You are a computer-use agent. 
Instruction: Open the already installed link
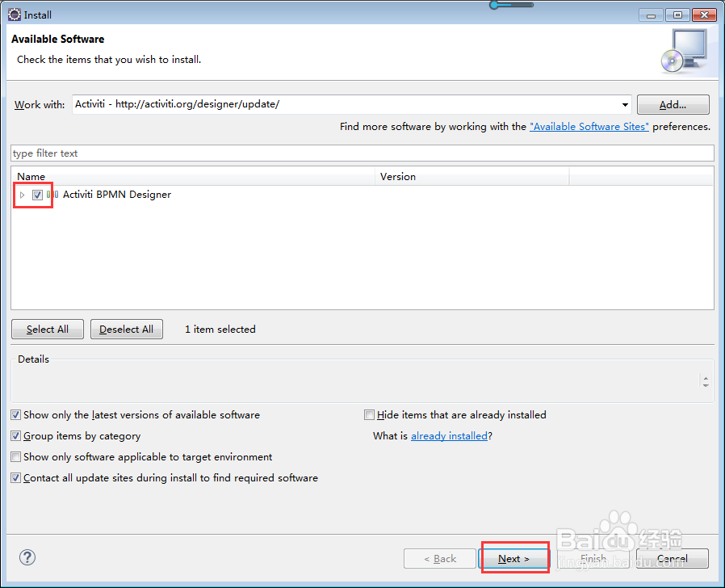point(449,436)
